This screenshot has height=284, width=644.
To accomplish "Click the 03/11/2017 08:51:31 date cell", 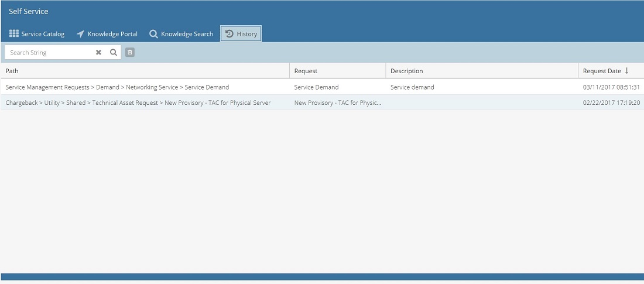I will (x=611, y=87).
